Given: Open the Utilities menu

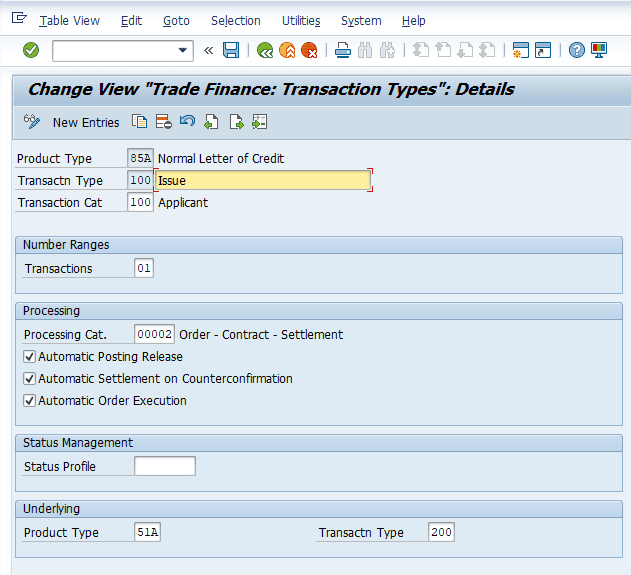Looking at the screenshot, I should tap(301, 20).
